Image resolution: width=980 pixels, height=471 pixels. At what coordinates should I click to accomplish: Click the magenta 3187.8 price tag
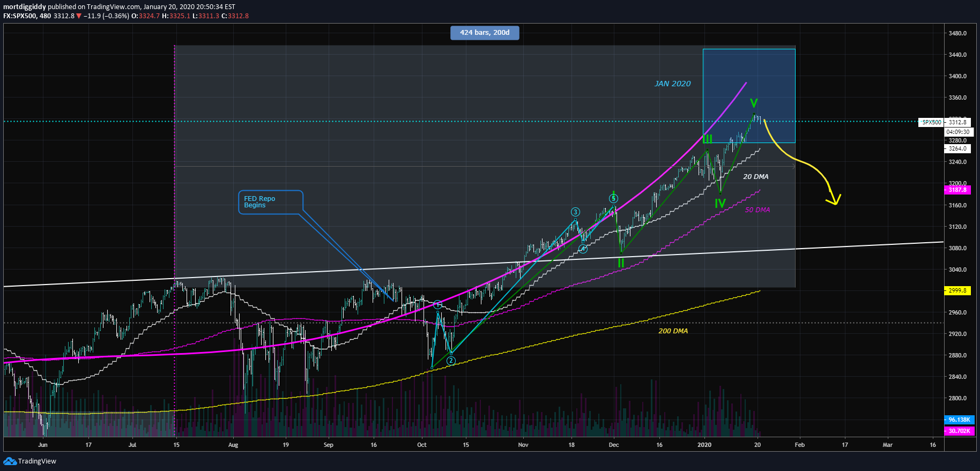pyautogui.click(x=957, y=190)
